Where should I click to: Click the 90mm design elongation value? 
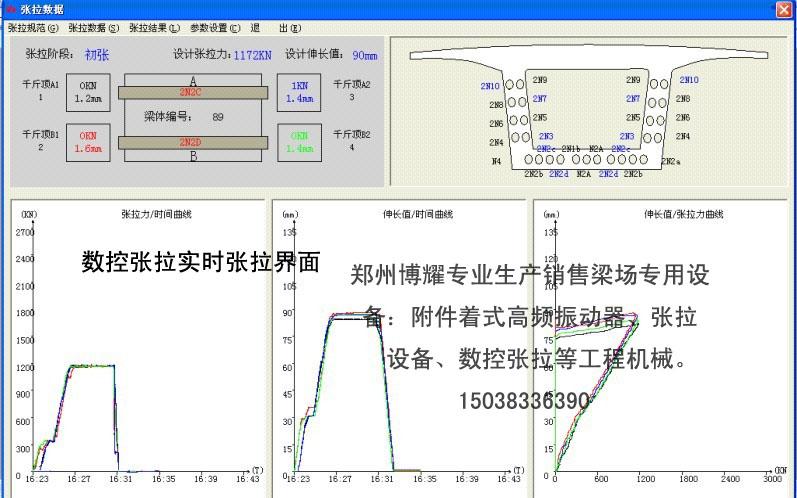365,55
